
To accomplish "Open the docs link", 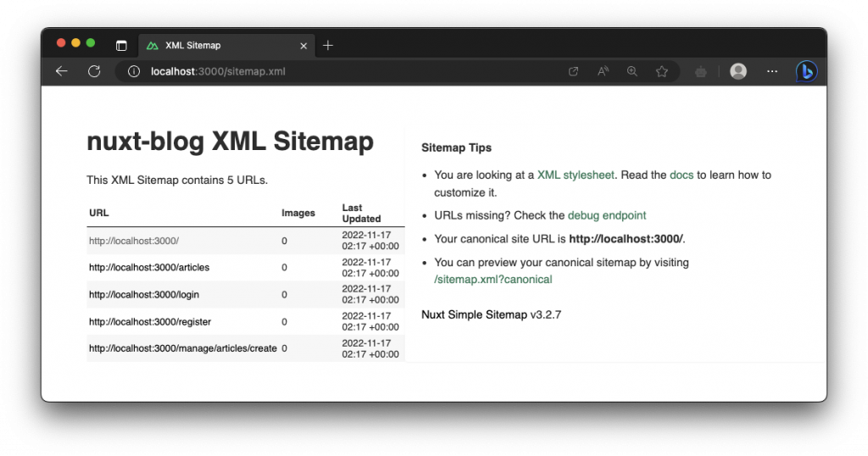I will pyautogui.click(x=682, y=175).
